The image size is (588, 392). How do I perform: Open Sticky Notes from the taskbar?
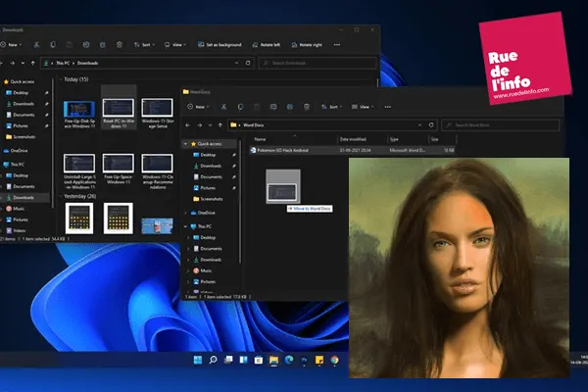(319, 360)
